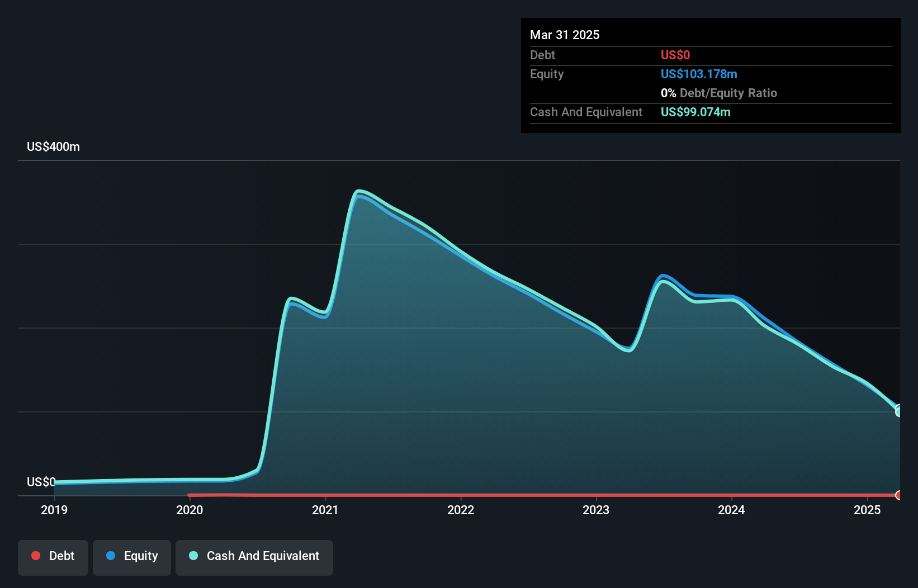Toggle the Equity legend button
This screenshot has height=588, width=918.
pyautogui.click(x=132, y=557)
